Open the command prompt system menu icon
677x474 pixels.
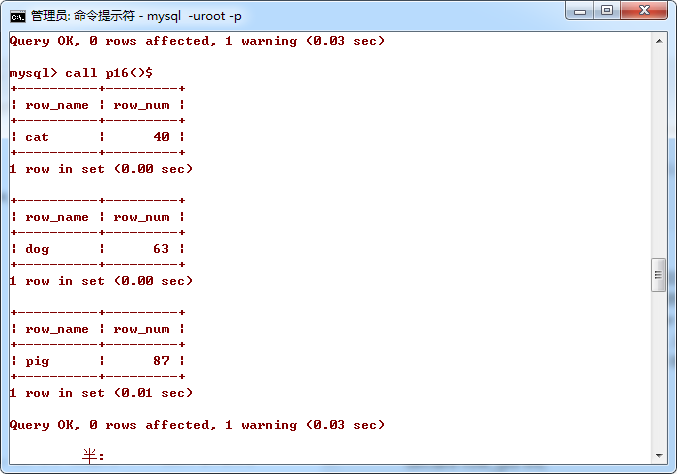17,15
